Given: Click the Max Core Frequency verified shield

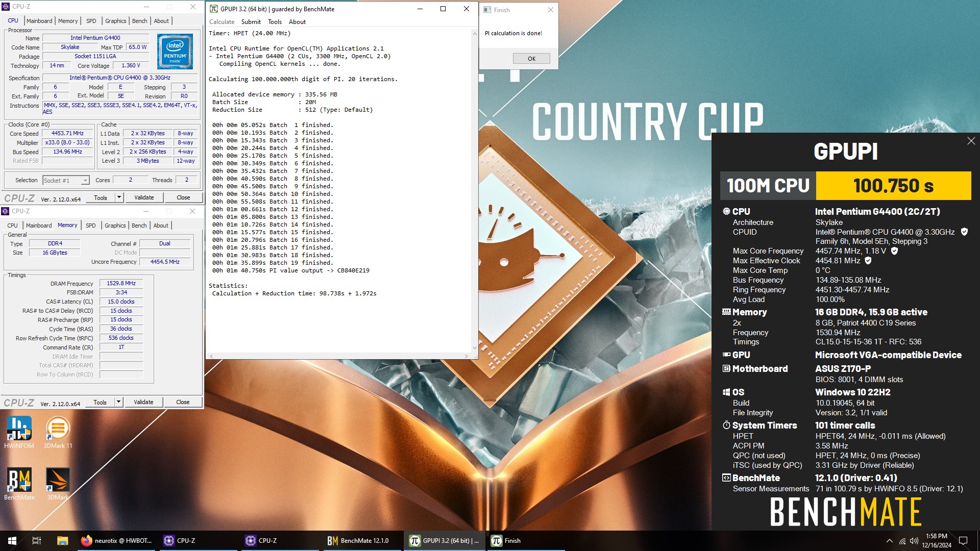Looking at the screenshot, I should pos(894,251).
